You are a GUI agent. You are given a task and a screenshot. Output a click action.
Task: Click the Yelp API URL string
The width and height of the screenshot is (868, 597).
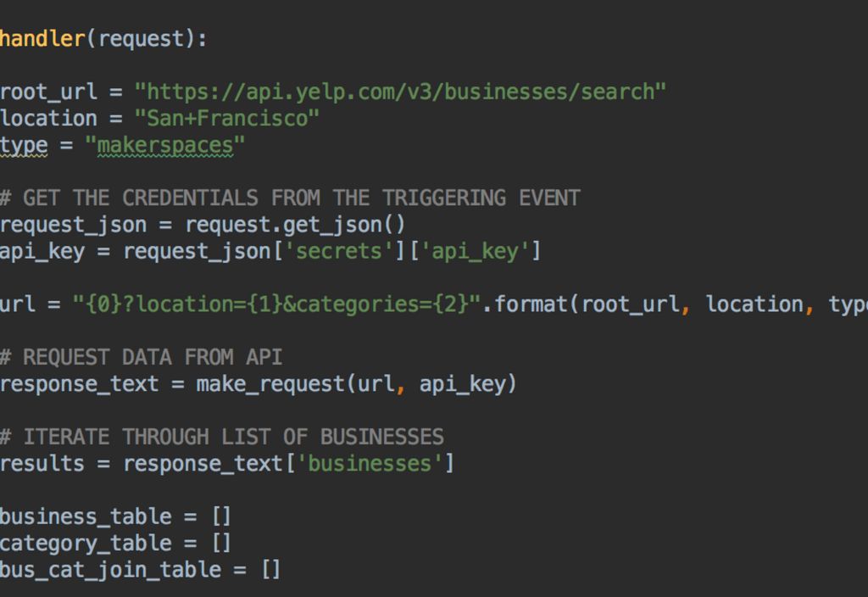[400, 92]
